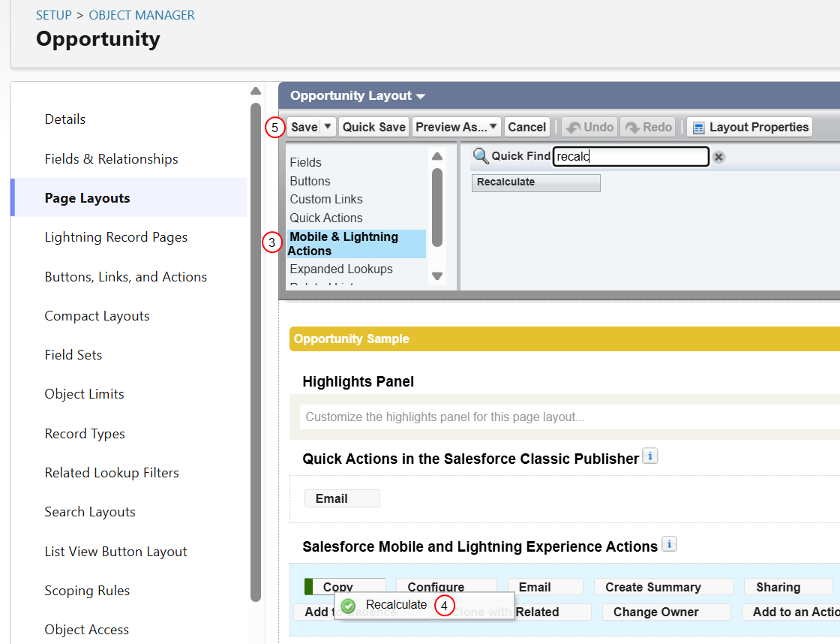Go to Buttons, Links, and Actions
This screenshot has height=644, width=840.
(126, 277)
